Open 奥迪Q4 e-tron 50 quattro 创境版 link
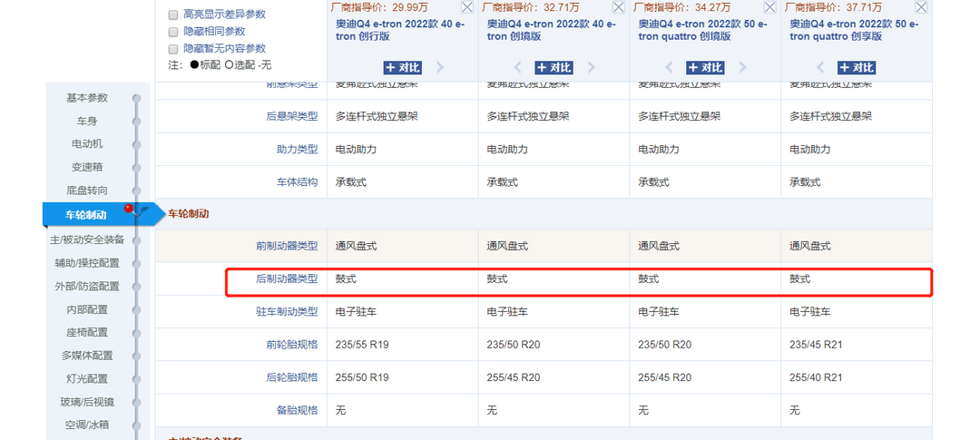980x440 pixels. (702, 30)
